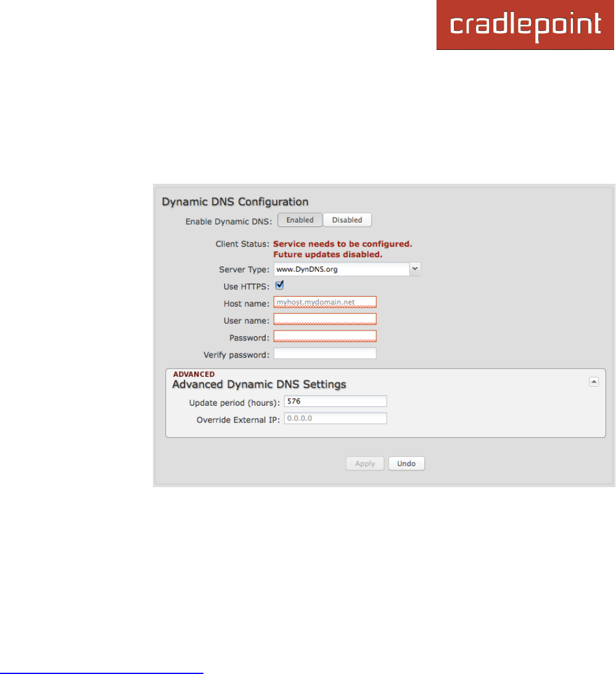Image resolution: width=616 pixels, height=674 pixels.
Task: Click the Future updates disabled status text
Action: [x=327, y=255]
